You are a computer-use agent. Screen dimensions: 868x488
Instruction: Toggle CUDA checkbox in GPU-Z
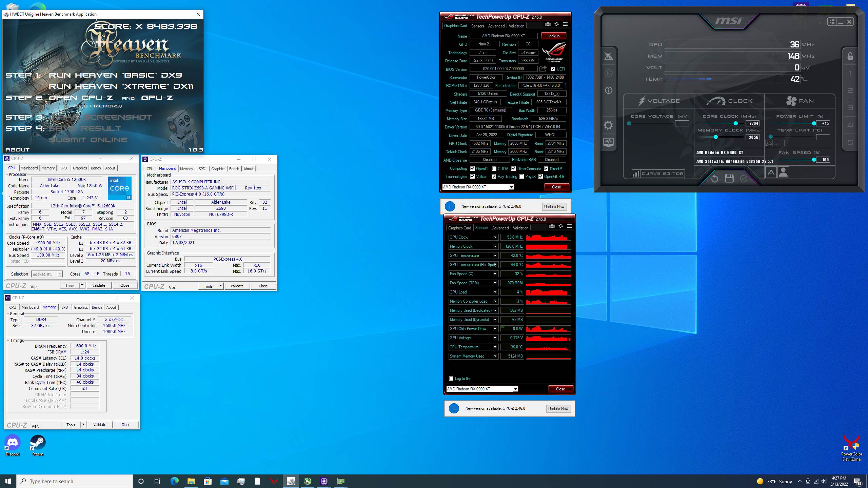coord(494,168)
